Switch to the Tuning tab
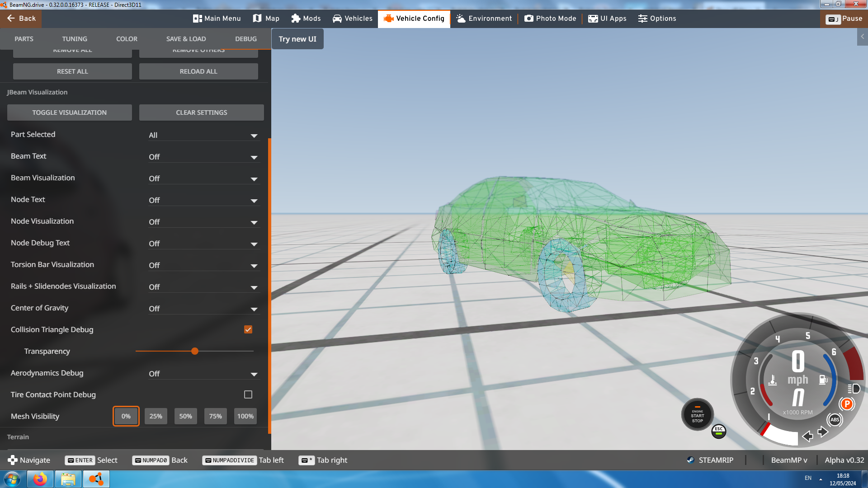 tap(75, 39)
